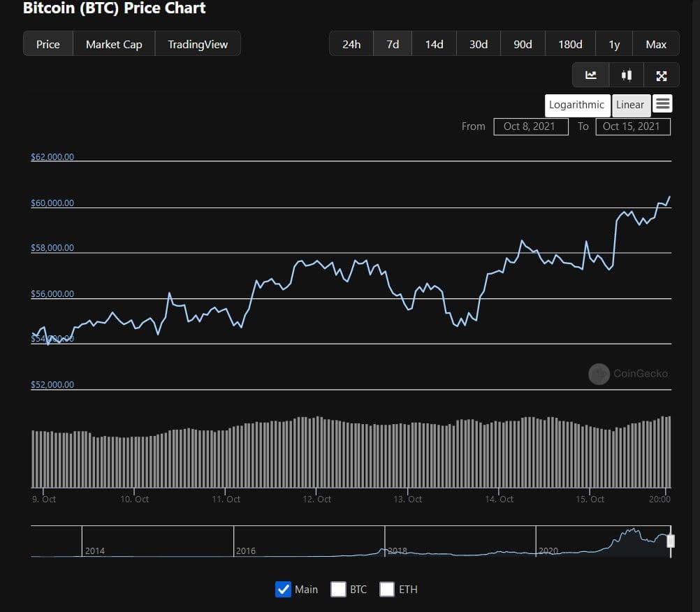
Task: Open the TradingView tab
Action: point(198,44)
